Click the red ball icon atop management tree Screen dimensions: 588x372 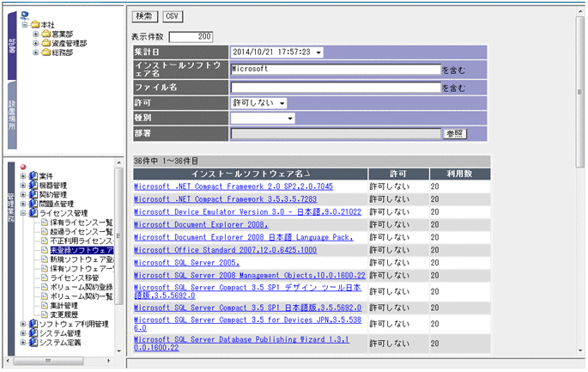point(23,167)
